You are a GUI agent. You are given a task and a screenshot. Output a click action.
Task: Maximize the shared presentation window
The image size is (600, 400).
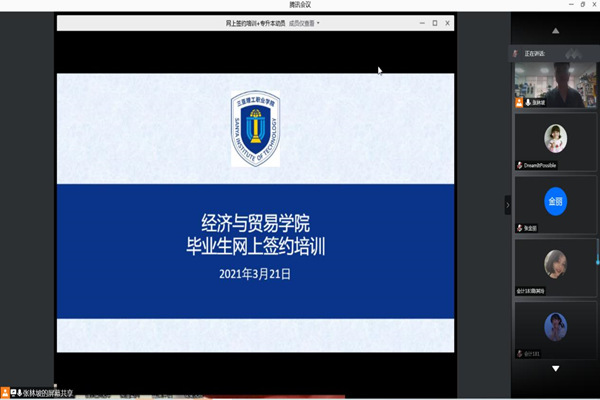(435, 22)
